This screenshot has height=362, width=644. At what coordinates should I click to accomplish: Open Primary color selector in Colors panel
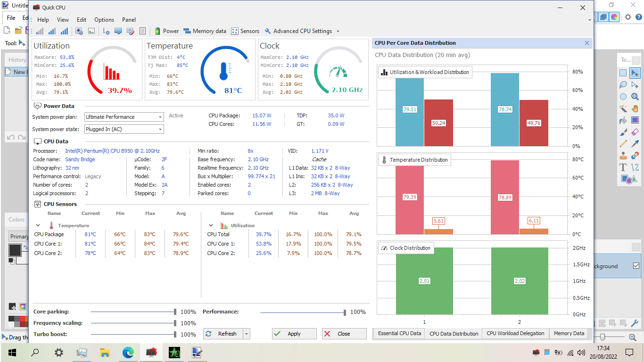[19, 237]
